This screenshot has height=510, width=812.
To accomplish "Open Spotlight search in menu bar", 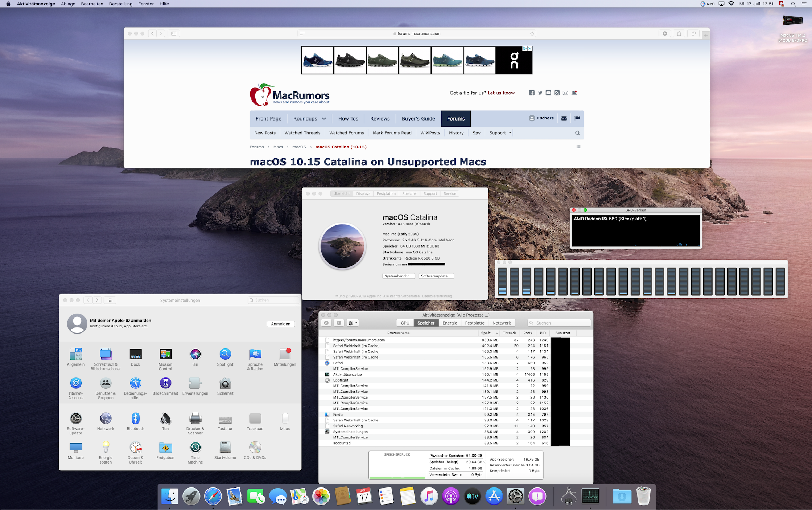I will pyautogui.click(x=794, y=4).
